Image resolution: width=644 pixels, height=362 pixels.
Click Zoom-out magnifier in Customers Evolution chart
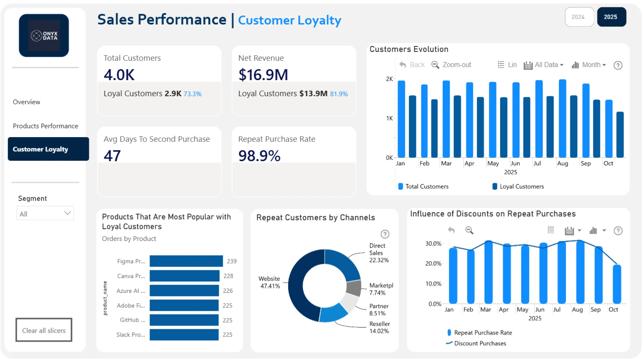(x=435, y=65)
